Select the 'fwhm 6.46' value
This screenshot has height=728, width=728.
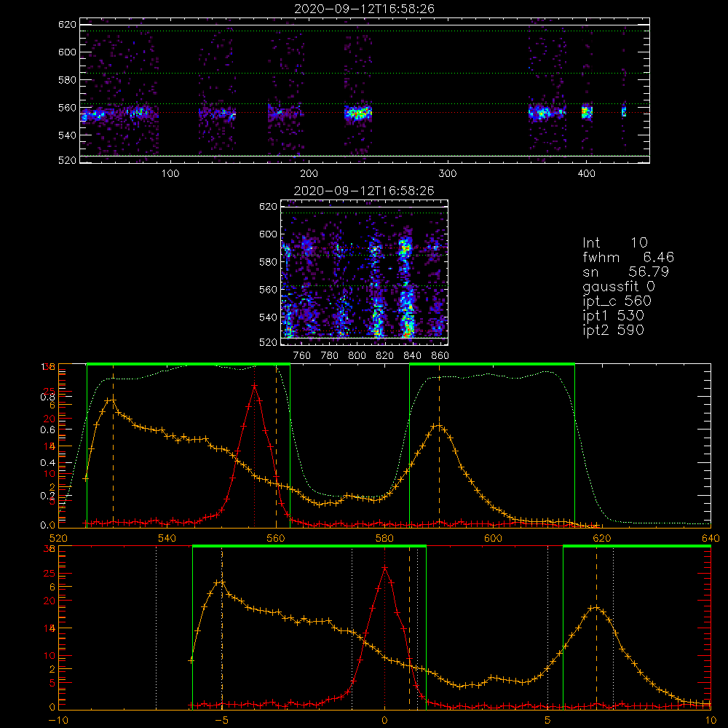click(x=628, y=257)
